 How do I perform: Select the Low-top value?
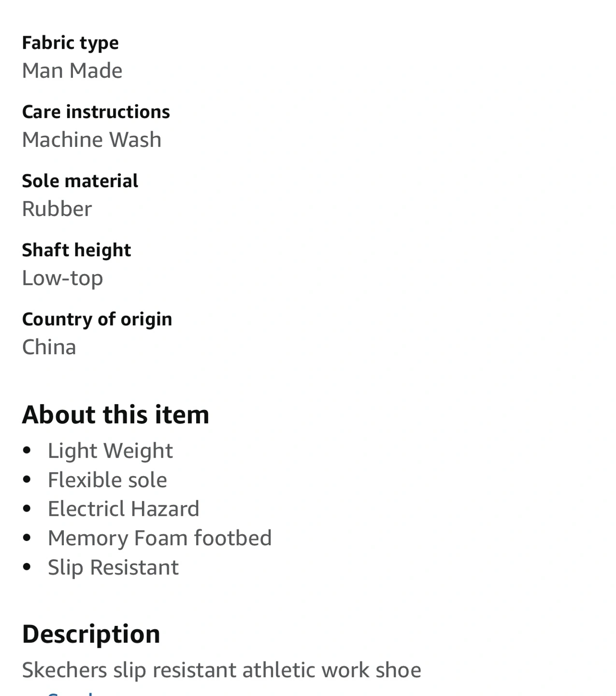(63, 278)
